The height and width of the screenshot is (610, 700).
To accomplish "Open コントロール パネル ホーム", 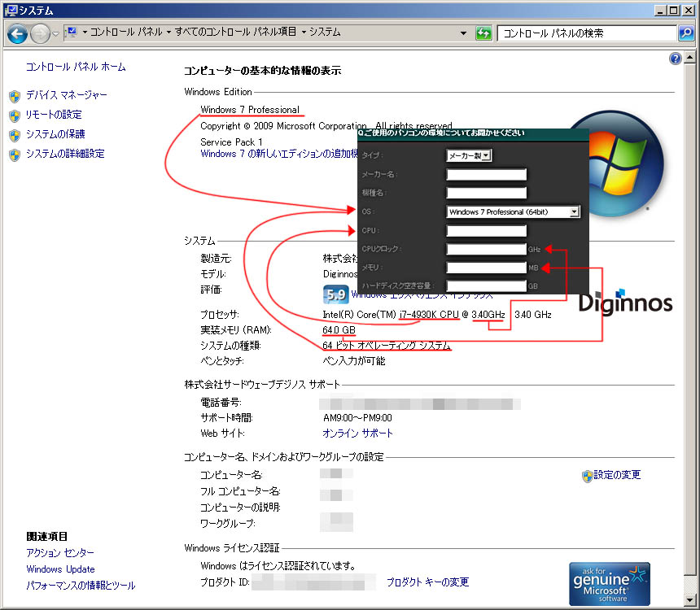I will [76, 67].
